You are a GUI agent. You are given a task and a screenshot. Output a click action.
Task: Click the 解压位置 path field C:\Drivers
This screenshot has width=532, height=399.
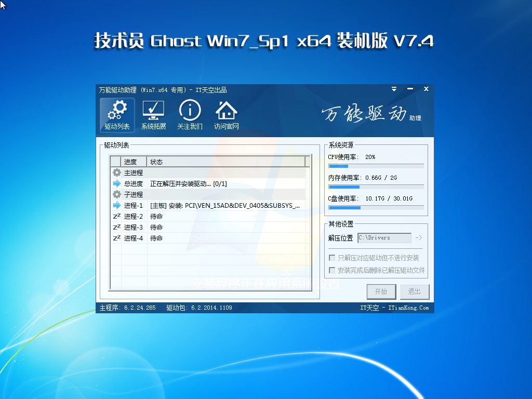(x=384, y=238)
